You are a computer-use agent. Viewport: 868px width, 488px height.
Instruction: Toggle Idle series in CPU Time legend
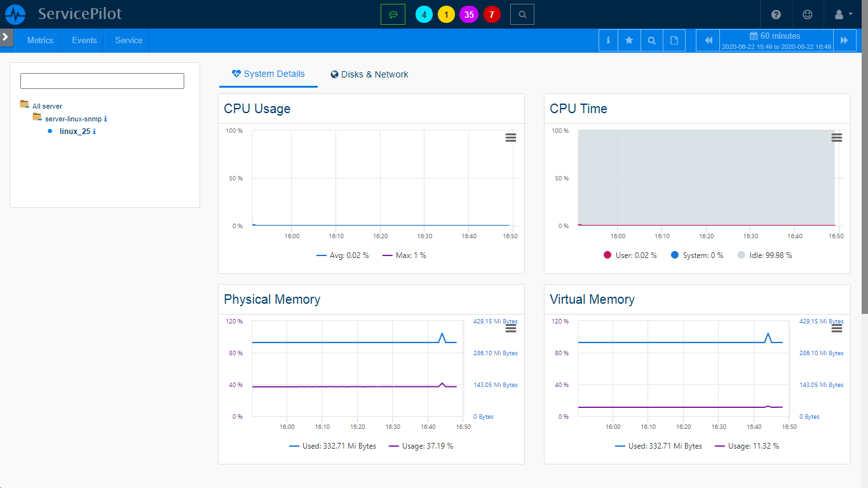(764, 255)
